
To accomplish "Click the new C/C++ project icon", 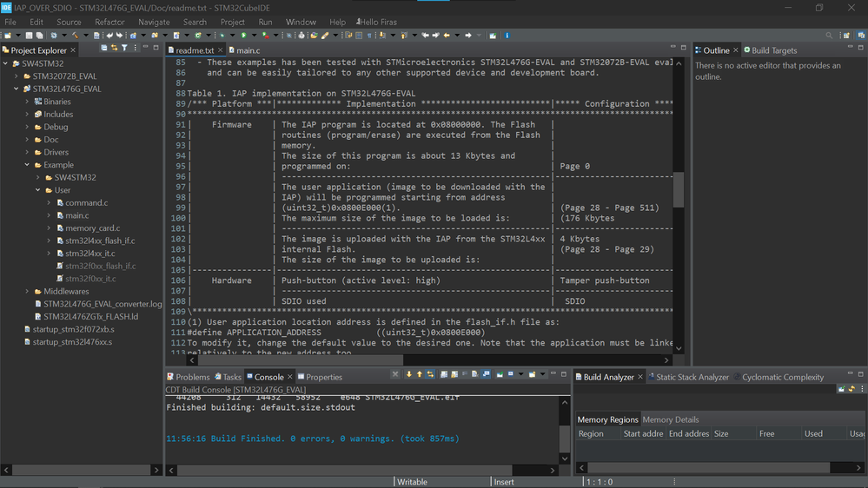I will click(x=133, y=36).
